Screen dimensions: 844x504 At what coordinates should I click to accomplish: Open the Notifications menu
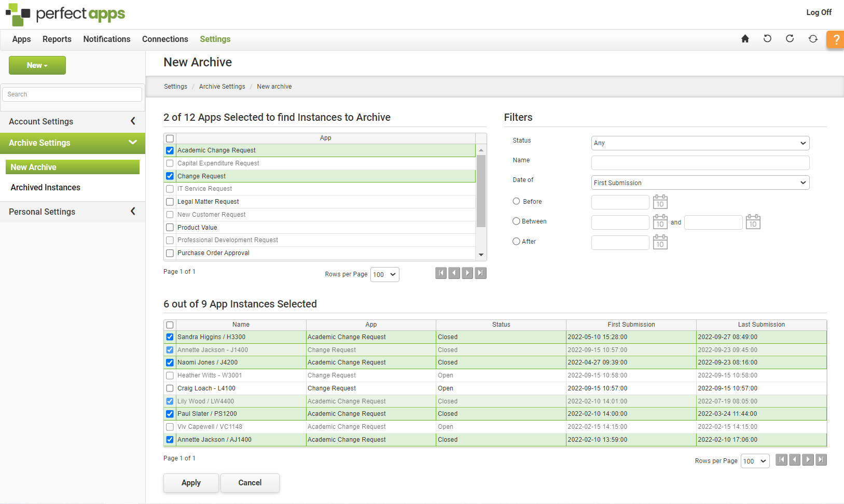point(107,39)
